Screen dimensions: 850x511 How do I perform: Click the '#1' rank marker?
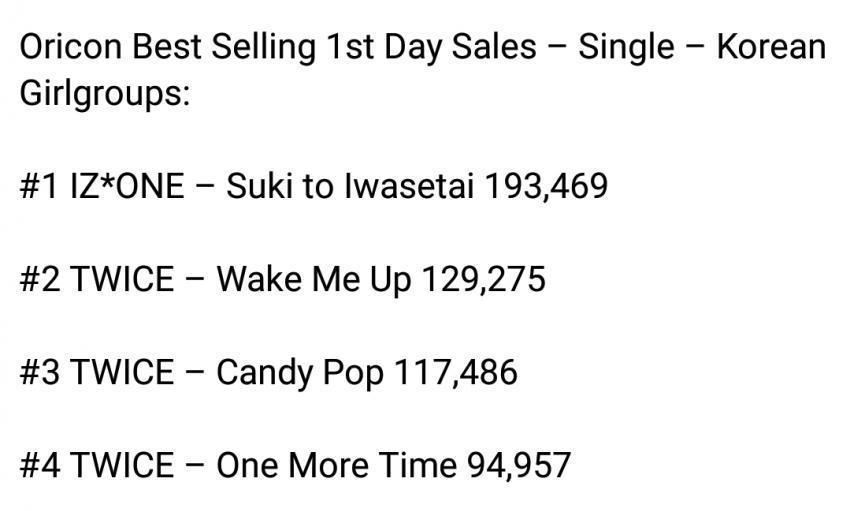click(38, 186)
